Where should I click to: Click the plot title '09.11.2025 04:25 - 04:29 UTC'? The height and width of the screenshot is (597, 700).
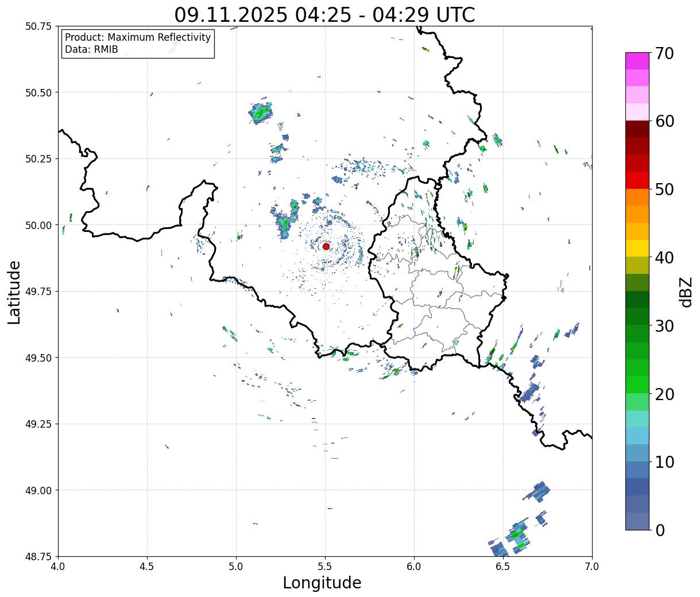pyautogui.click(x=324, y=14)
